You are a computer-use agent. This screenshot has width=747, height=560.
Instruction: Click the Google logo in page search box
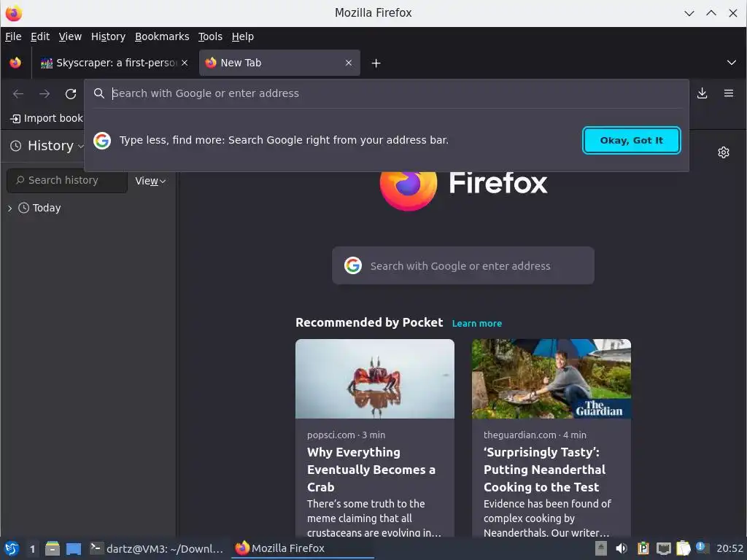tap(353, 265)
